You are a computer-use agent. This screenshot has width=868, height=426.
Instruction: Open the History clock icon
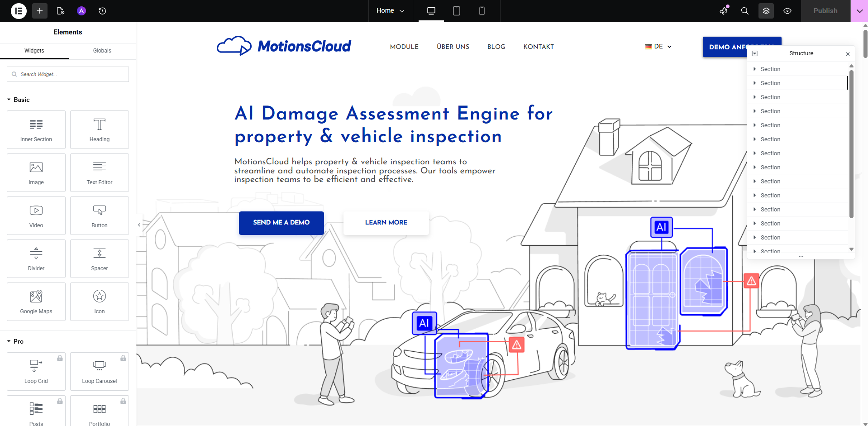[102, 11]
